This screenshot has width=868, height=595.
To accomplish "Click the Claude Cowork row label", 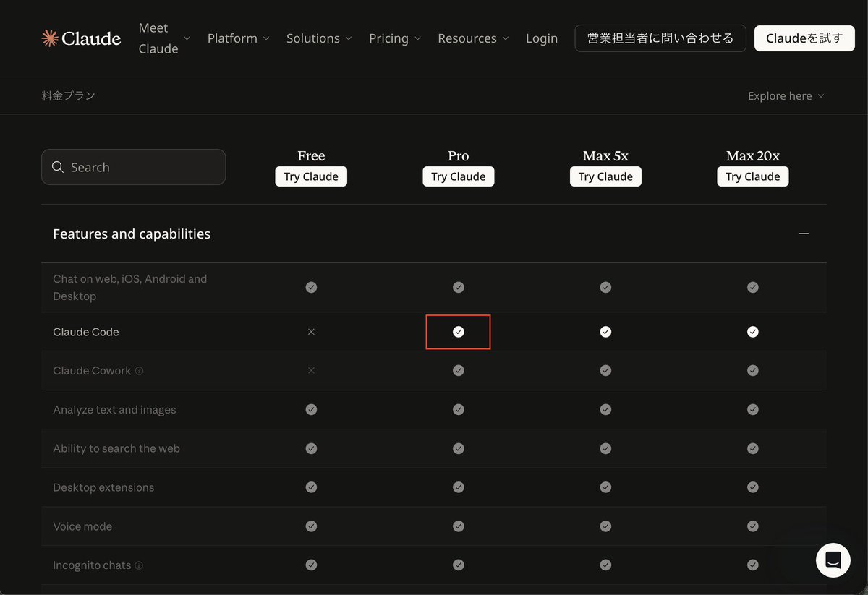I will (92, 371).
